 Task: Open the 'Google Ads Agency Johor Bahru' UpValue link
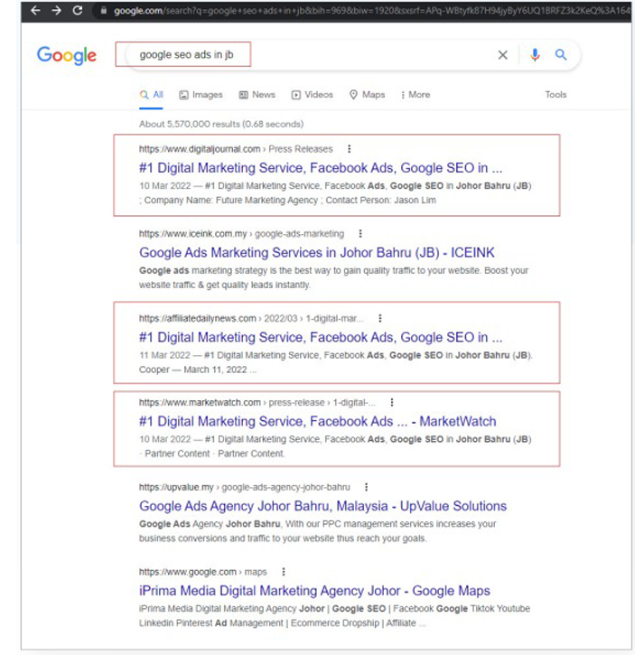point(322,506)
